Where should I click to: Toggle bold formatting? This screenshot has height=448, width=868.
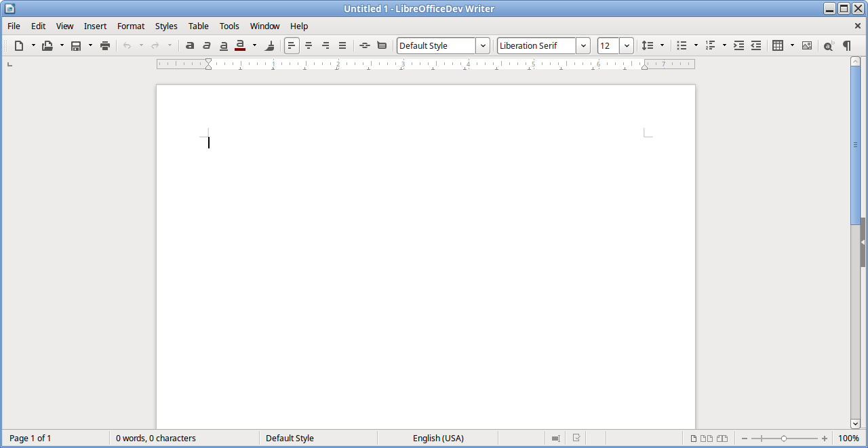[x=190, y=45]
